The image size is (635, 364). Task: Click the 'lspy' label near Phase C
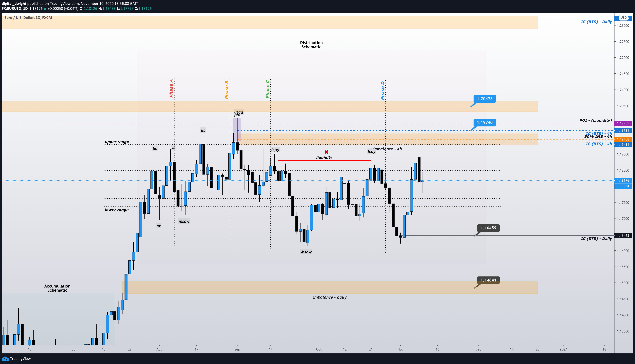coord(275,150)
